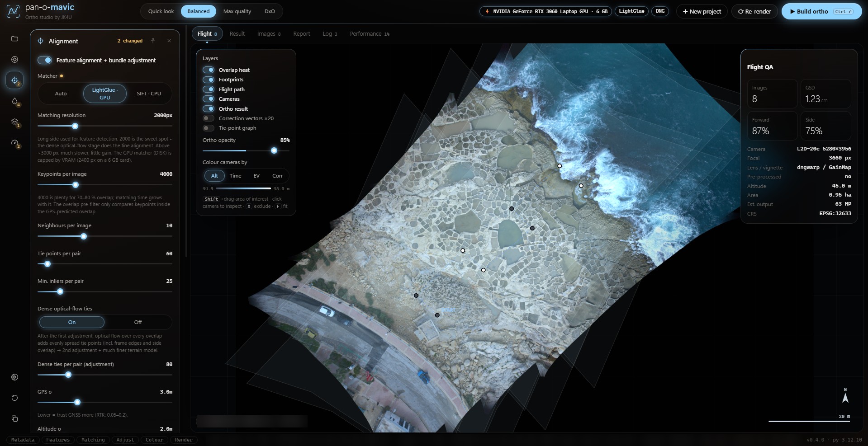The width and height of the screenshot is (868, 446).
Task: Switch to the Result tab
Action: click(237, 34)
